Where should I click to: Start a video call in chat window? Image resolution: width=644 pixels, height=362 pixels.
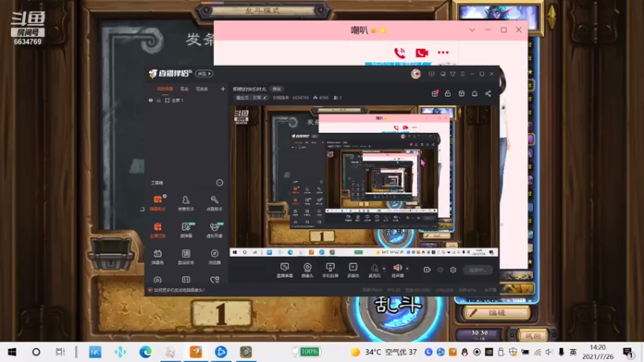coord(421,52)
